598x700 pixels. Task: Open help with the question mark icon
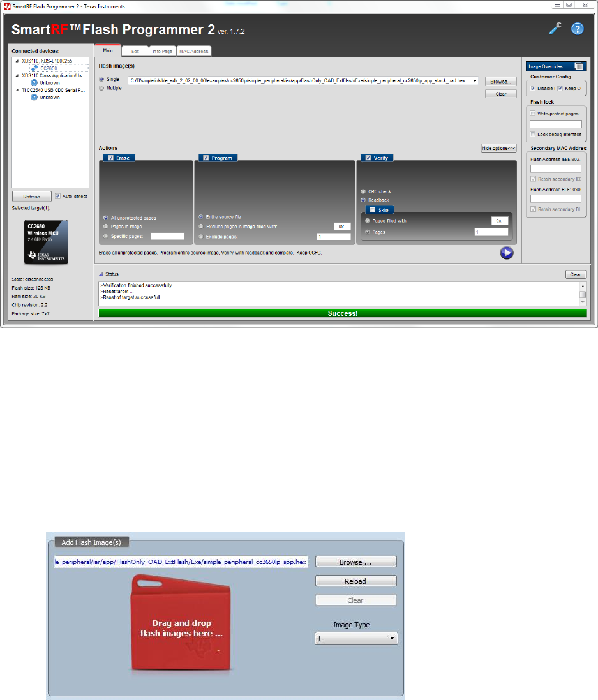tap(578, 29)
